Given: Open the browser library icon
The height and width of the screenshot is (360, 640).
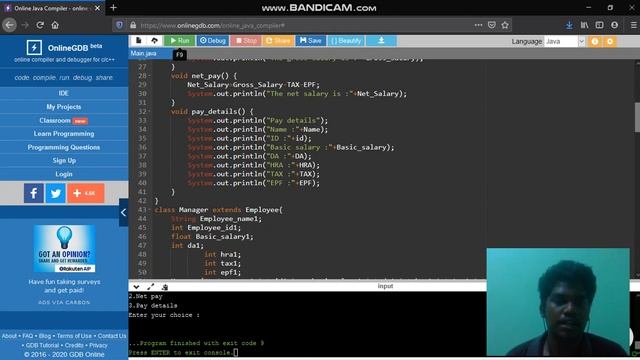Looking at the screenshot, I should pyautogui.click(x=584, y=25).
